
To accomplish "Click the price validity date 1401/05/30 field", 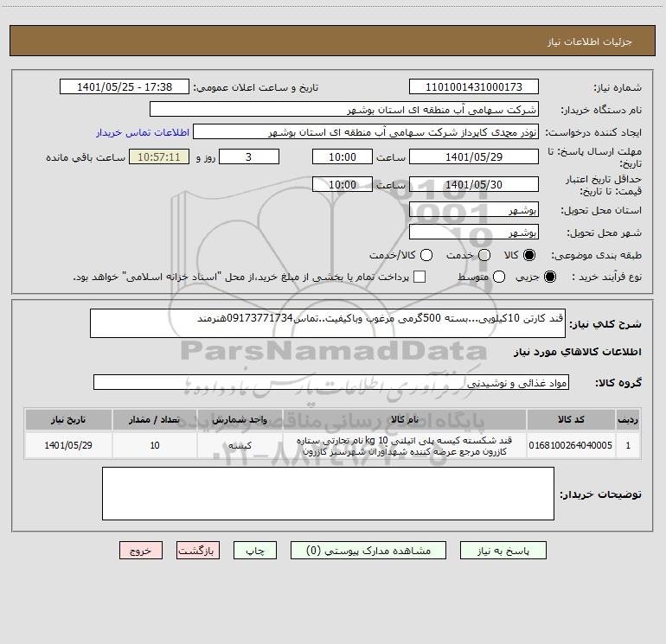I will click(x=474, y=185).
